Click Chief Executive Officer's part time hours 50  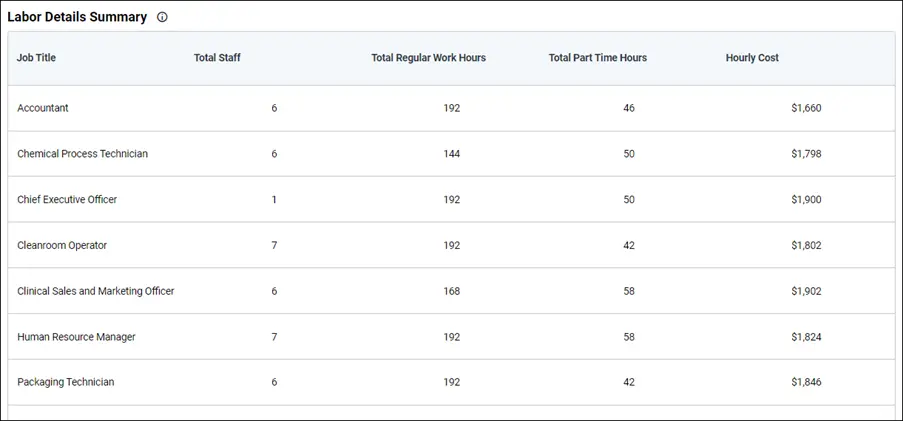point(629,199)
